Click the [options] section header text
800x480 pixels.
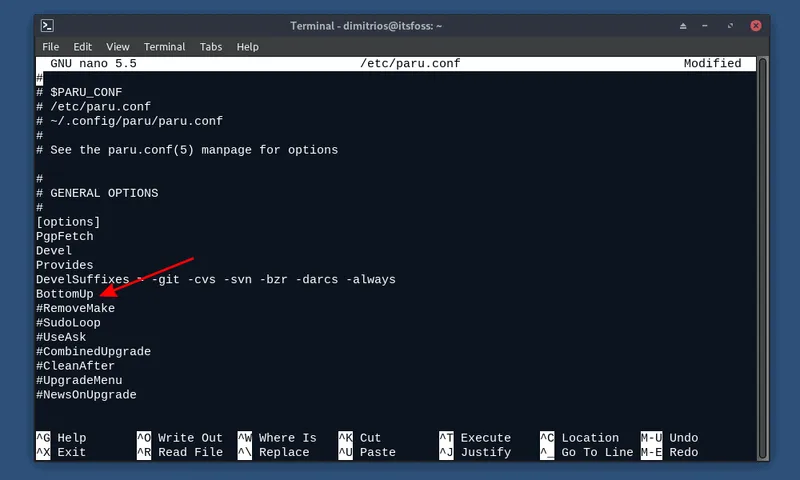click(x=68, y=221)
